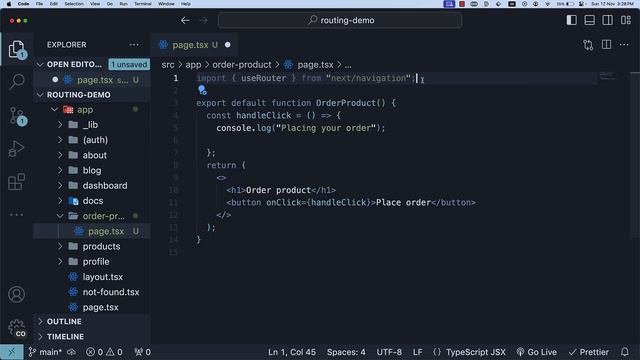
Task: Open Run and Debug view
Action: [16, 149]
